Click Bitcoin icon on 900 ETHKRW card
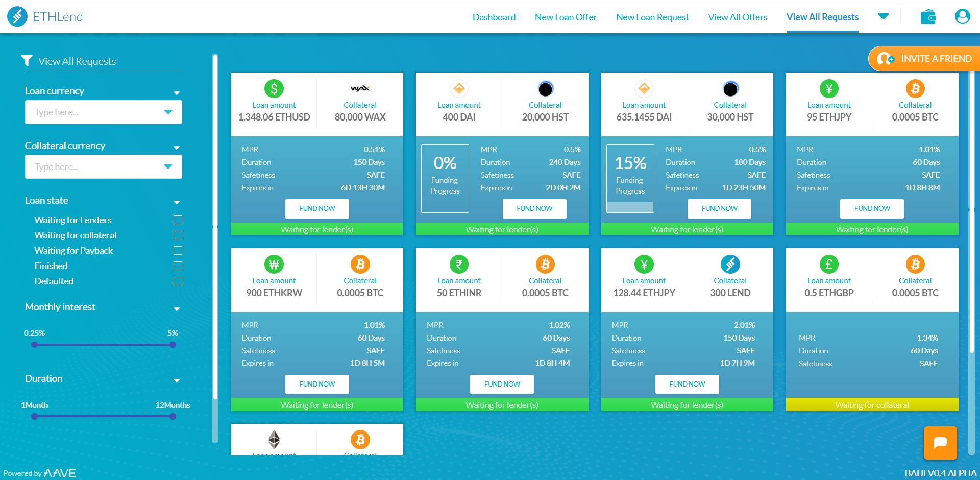The width and height of the screenshot is (980, 480). [x=360, y=265]
